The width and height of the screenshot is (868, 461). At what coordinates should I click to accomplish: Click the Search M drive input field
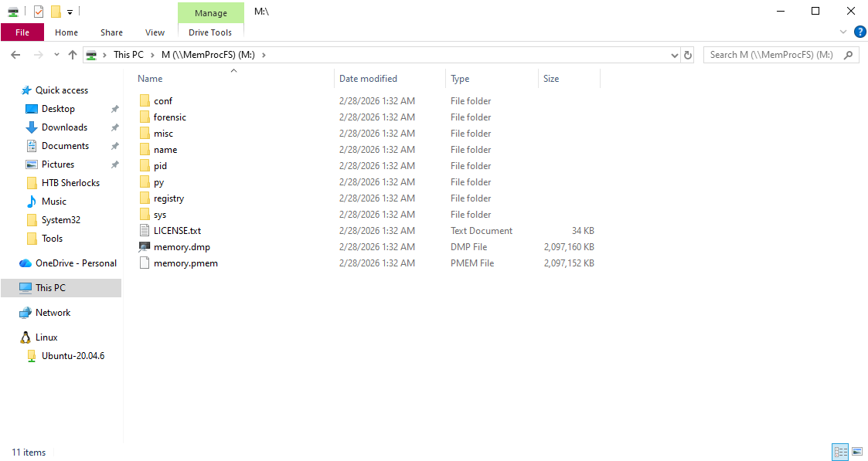tap(773, 55)
